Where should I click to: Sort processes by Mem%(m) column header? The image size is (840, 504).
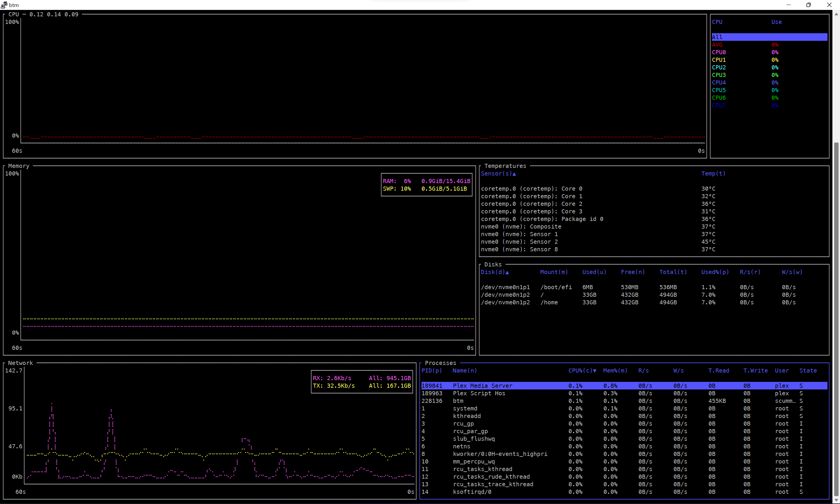pos(615,370)
